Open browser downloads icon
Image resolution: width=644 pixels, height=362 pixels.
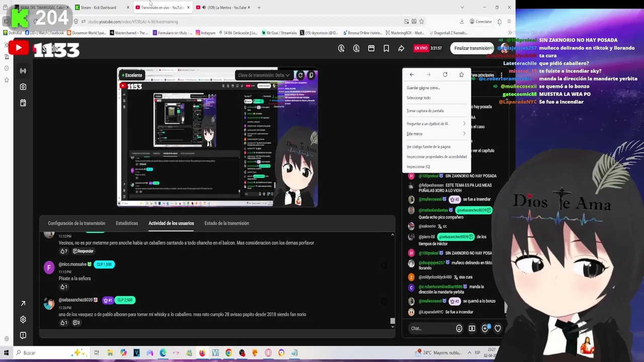(462, 22)
